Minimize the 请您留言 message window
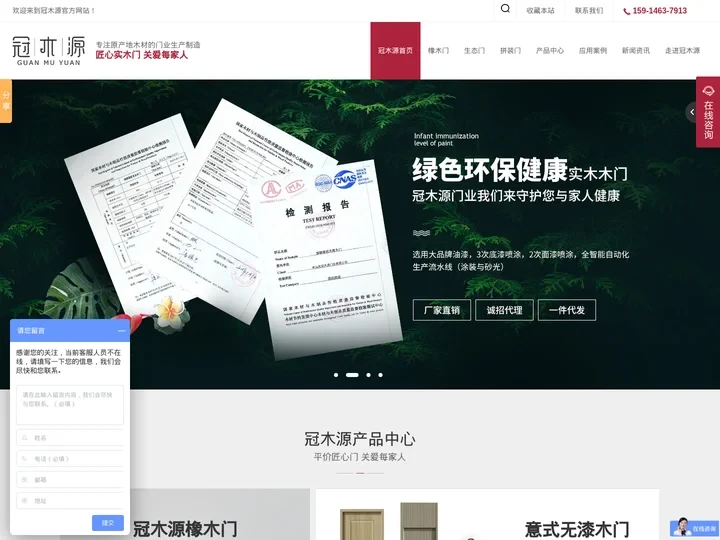Viewport: 720px width, 540px height. point(121,331)
